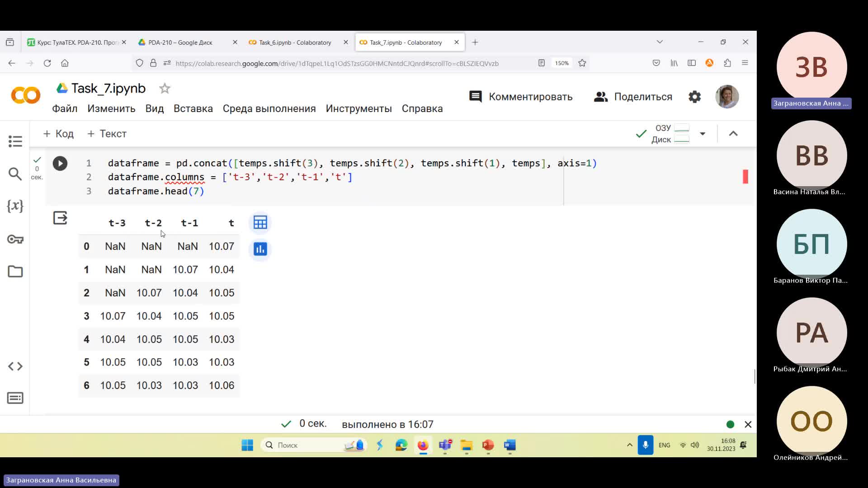The height and width of the screenshot is (488, 868).
Task: Open Firefox from the taskbar
Action: [423, 445]
